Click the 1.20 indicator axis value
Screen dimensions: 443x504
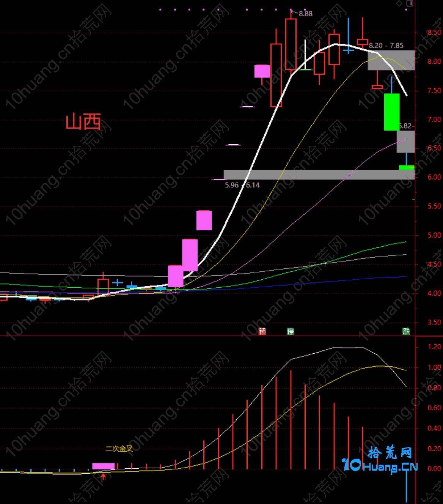[434, 347]
